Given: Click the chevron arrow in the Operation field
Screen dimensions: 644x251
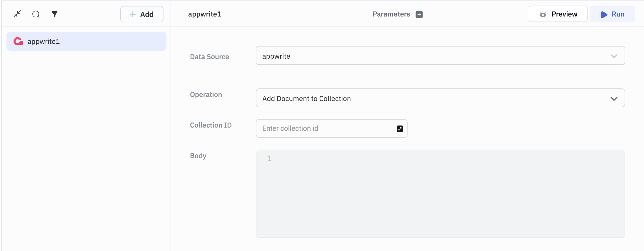Looking at the screenshot, I should 614,99.
